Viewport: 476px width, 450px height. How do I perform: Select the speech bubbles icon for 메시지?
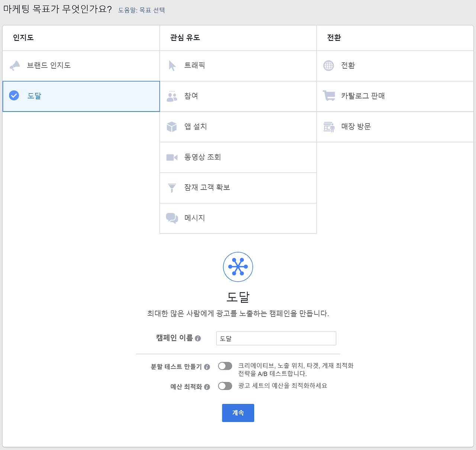coord(172,218)
